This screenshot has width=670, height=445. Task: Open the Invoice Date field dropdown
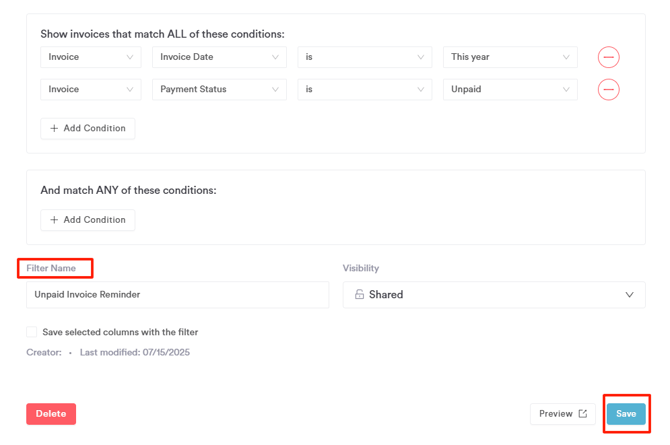(219, 57)
